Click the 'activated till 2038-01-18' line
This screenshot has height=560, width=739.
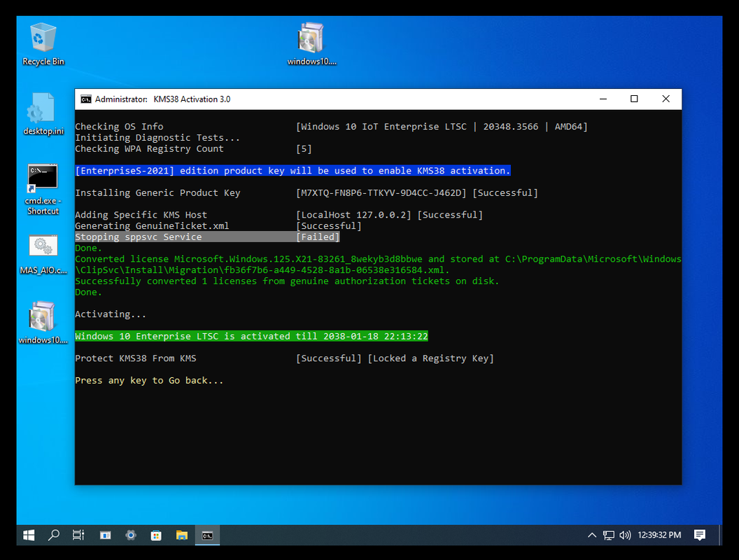[x=251, y=336]
